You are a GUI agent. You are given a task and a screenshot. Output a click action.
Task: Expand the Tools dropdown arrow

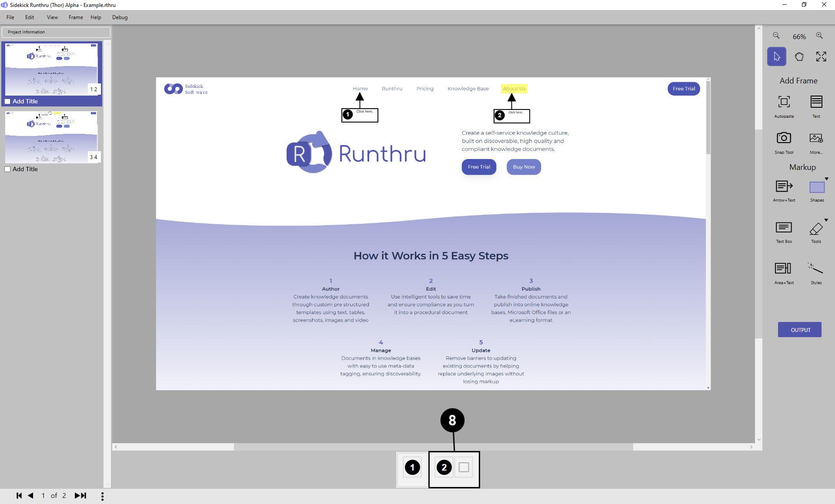(826, 220)
